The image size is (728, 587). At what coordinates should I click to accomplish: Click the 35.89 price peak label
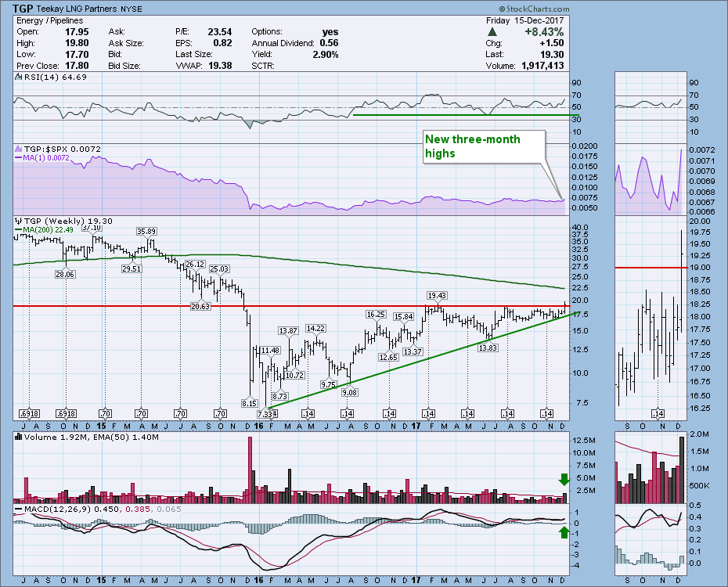pyautogui.click(x=146, y=231)
